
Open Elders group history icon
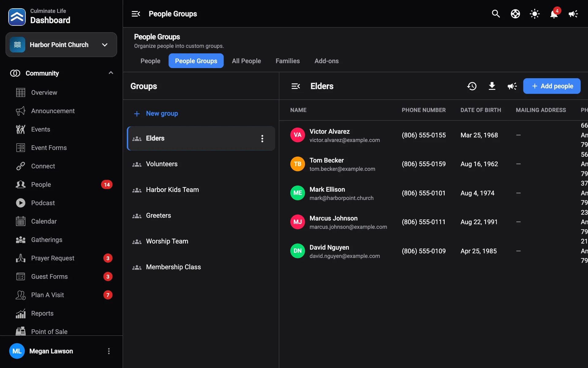click(x=472, y=86)
